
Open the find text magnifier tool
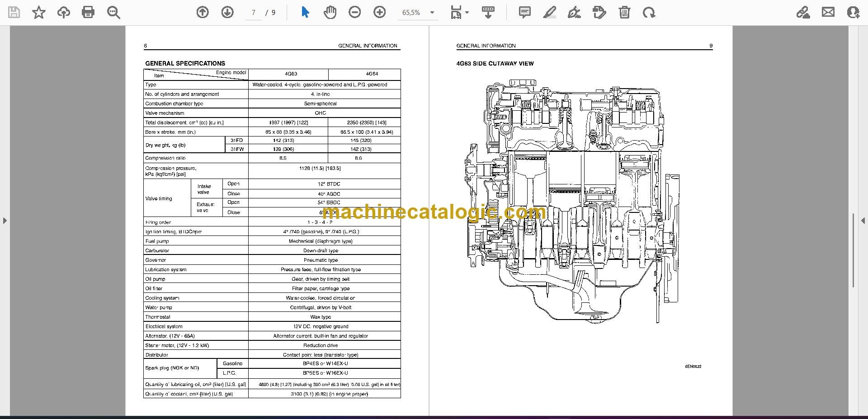113,13
